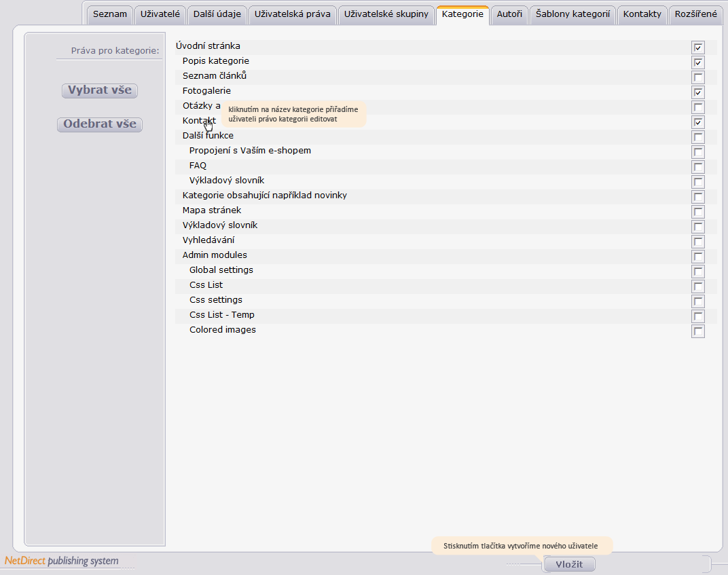This screenshot has width=728, height=575.
Task: Check the Další funkce checkbox
Action: (698, 137)
